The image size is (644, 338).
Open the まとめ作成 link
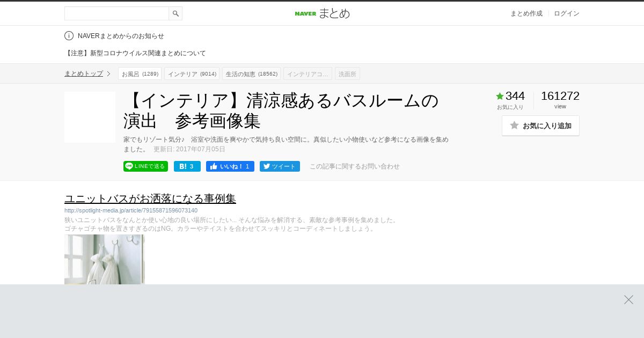pyautogui.click(x=526, y=13)
